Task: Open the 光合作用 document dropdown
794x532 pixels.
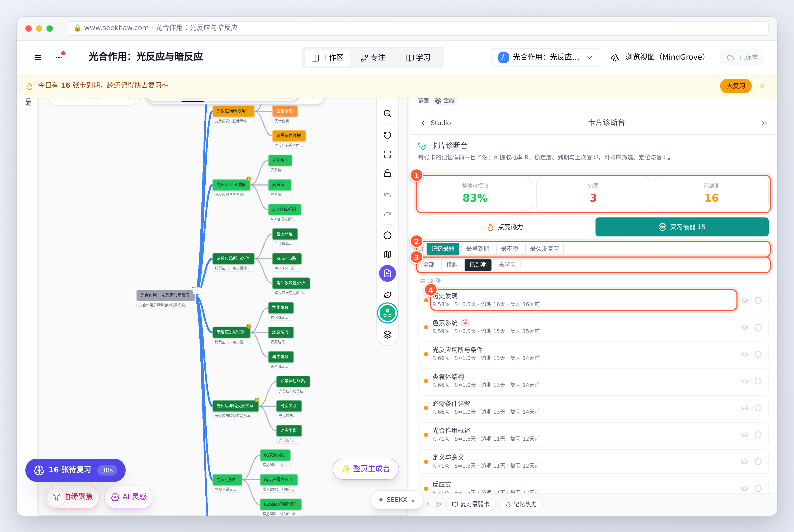Action: point(545,57)
